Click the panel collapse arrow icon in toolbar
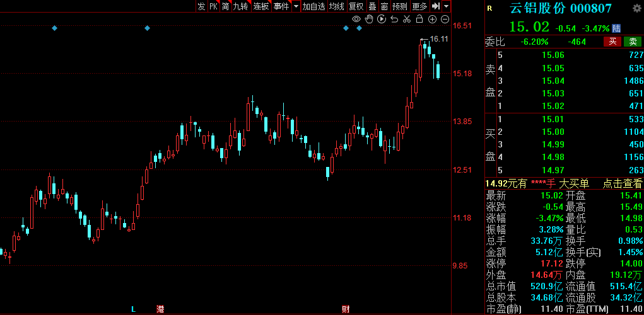 pos(435,6)
